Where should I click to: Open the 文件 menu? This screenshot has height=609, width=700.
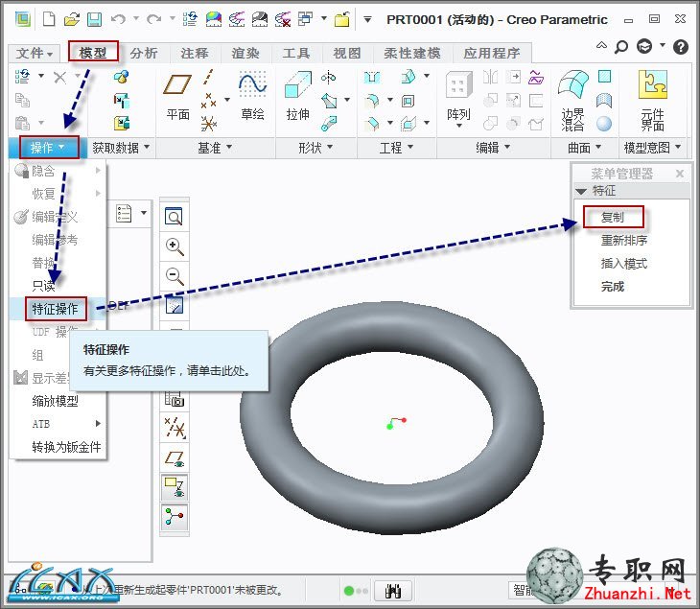tap(34, 53)
